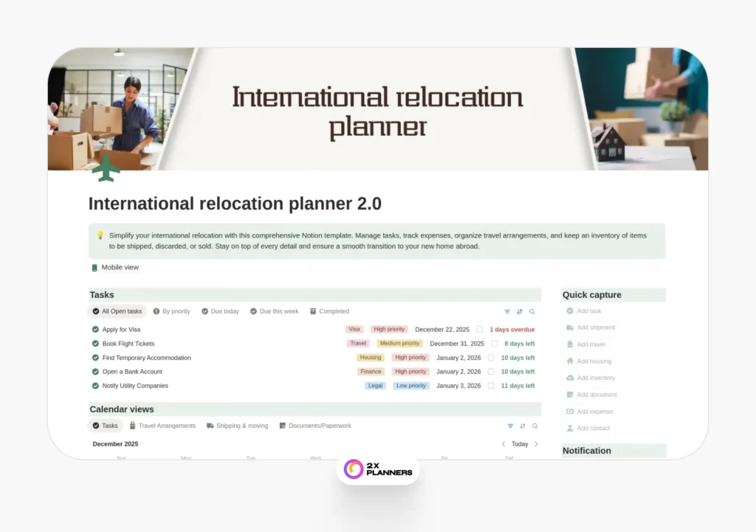The height and width of the screenshot is (532, 756).
Task: Click the High priority tag on Apply for Visa
Action: [x=389, y=329]
